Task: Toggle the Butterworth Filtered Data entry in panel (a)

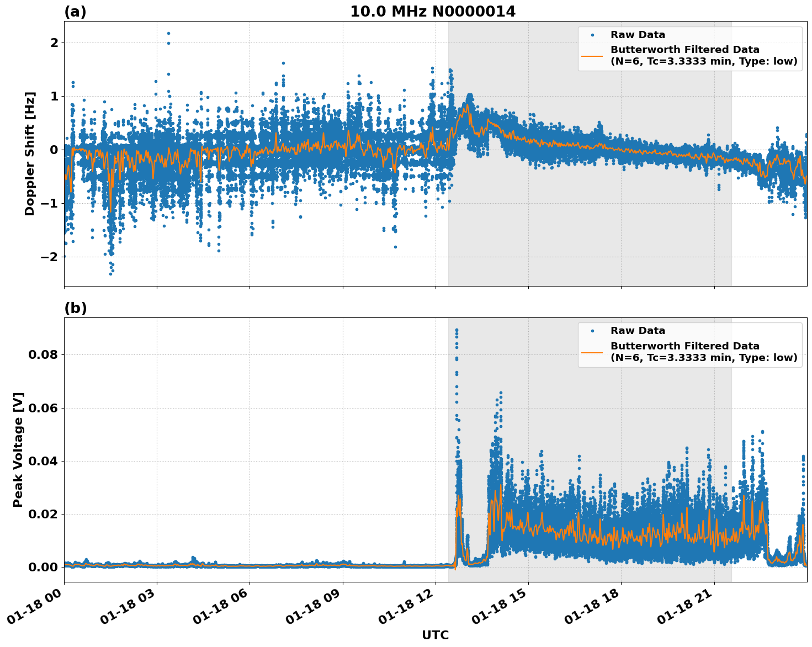Action: pos(683,50)
